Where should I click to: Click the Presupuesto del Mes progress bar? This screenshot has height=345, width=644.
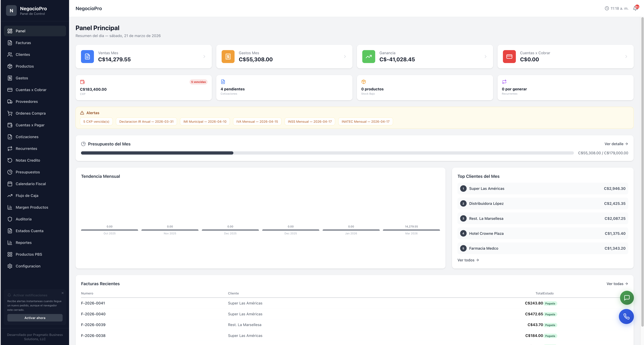[327, 153]
